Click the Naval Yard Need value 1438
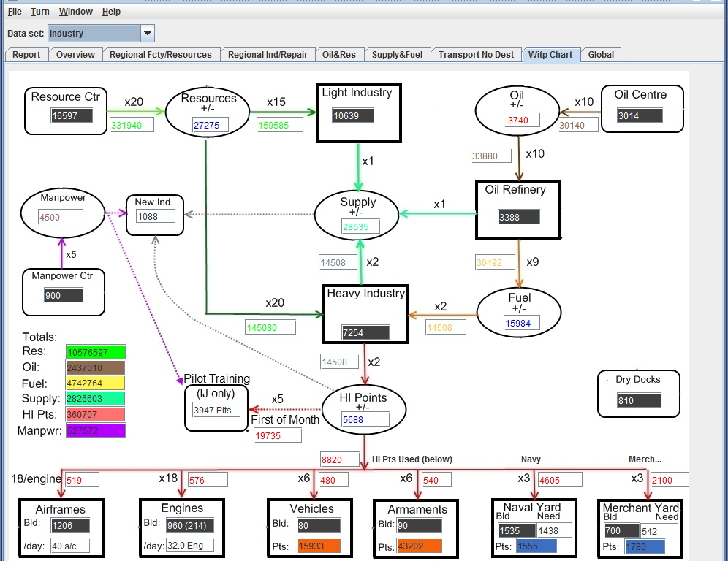This screenshot has width=728, height=561. click(x=554, y=530)
